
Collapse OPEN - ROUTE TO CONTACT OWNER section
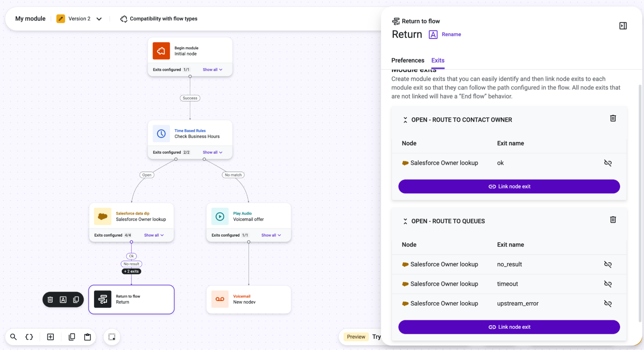[405, 120]
